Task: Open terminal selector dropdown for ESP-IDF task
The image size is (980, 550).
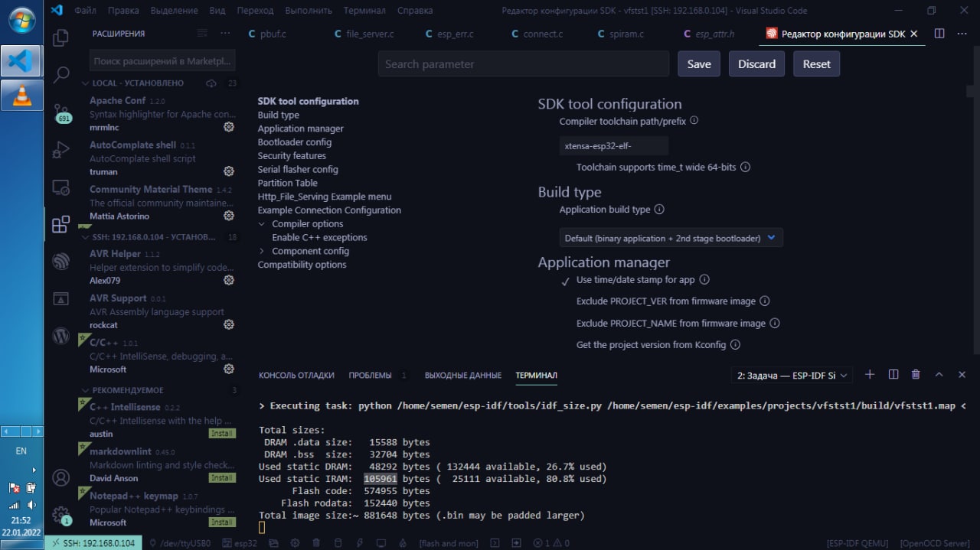Action: click(x=792, y=376)
